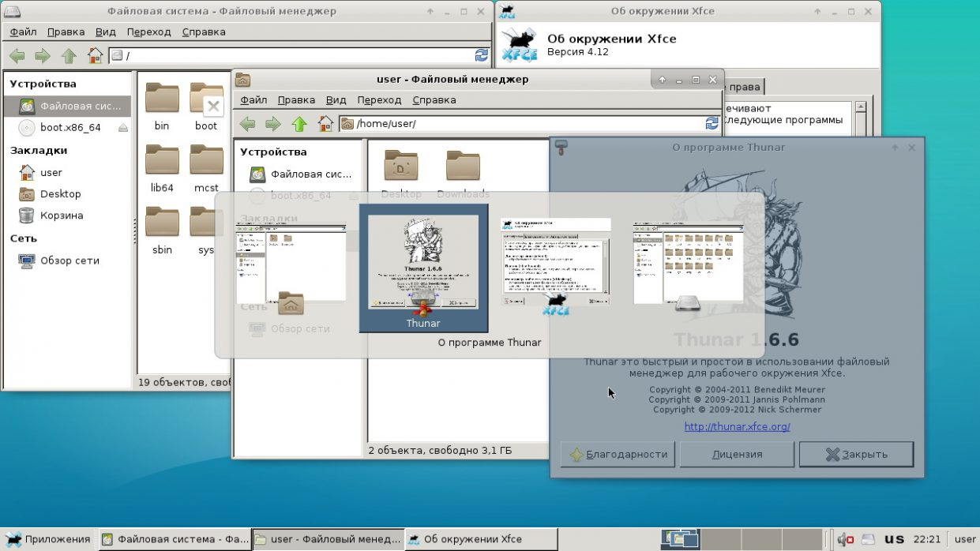Open the Приложения applications menu

(x=48, y=540)
